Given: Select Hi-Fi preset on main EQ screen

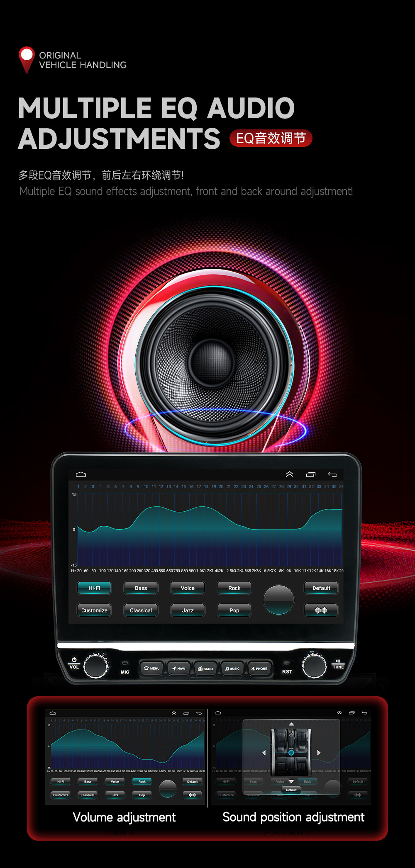Looking at the screenshot, I should click(94, 588).
